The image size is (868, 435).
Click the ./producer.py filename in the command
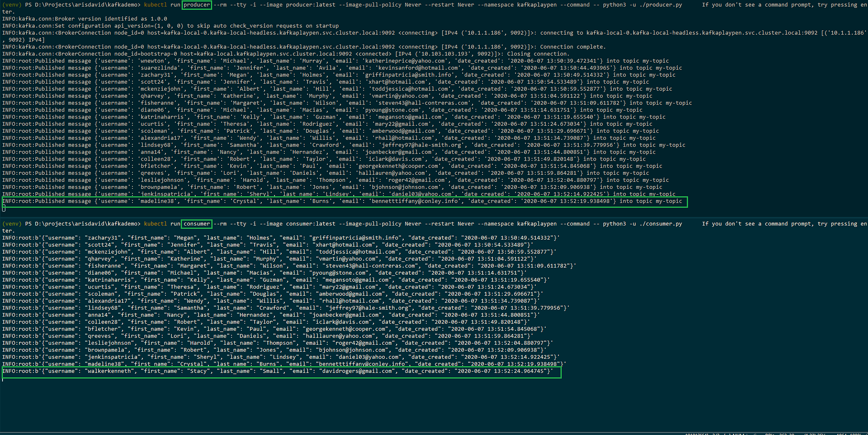[x=661, y=5]
